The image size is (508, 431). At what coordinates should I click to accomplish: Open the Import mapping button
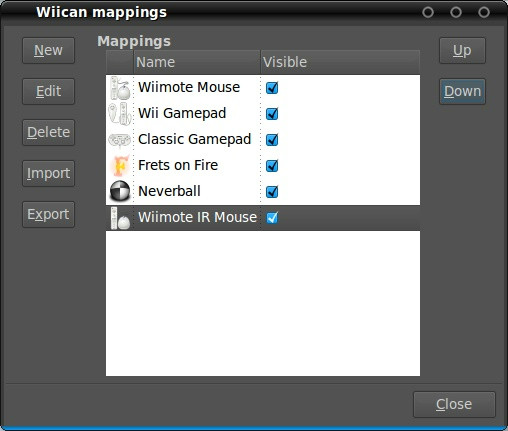point(48,173)
